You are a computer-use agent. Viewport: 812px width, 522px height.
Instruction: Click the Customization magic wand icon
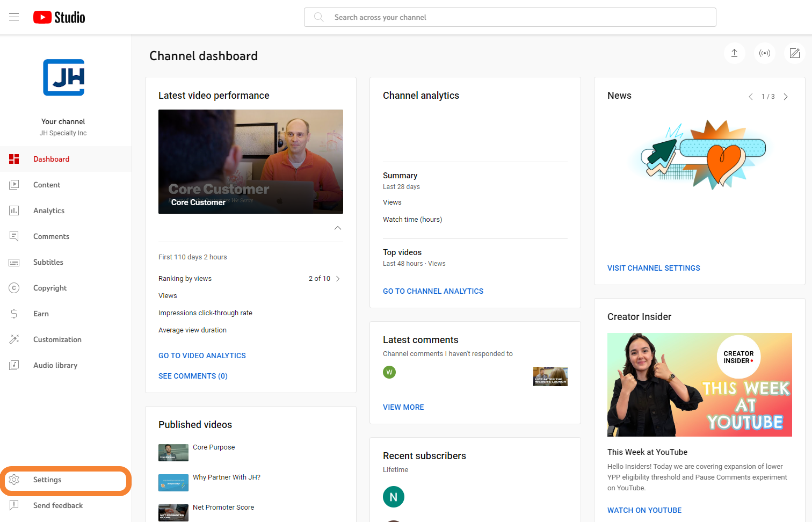(14, 339)
